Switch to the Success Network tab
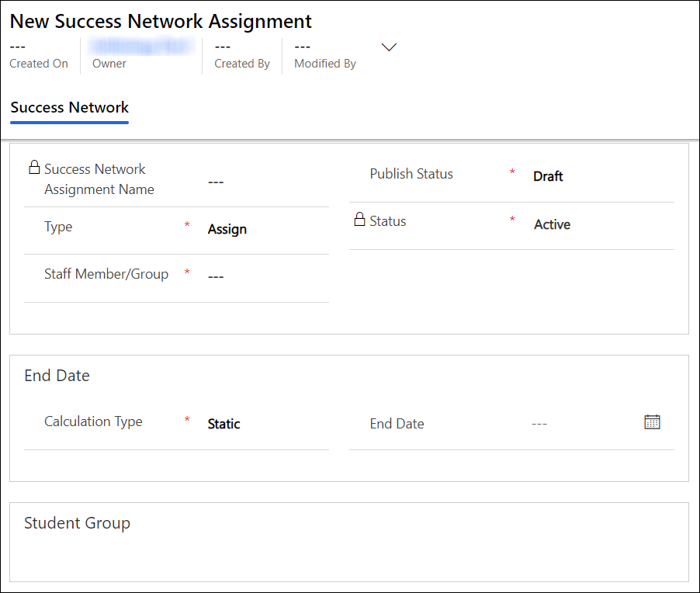 point(69,107)
